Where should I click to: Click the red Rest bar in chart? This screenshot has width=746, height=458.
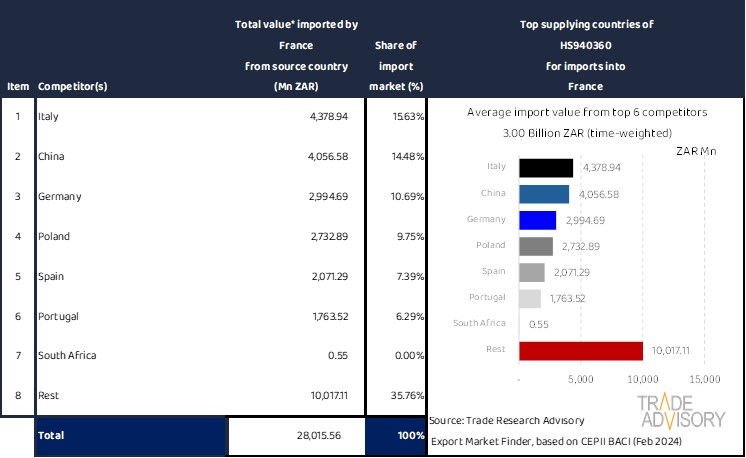pos(581,350)
